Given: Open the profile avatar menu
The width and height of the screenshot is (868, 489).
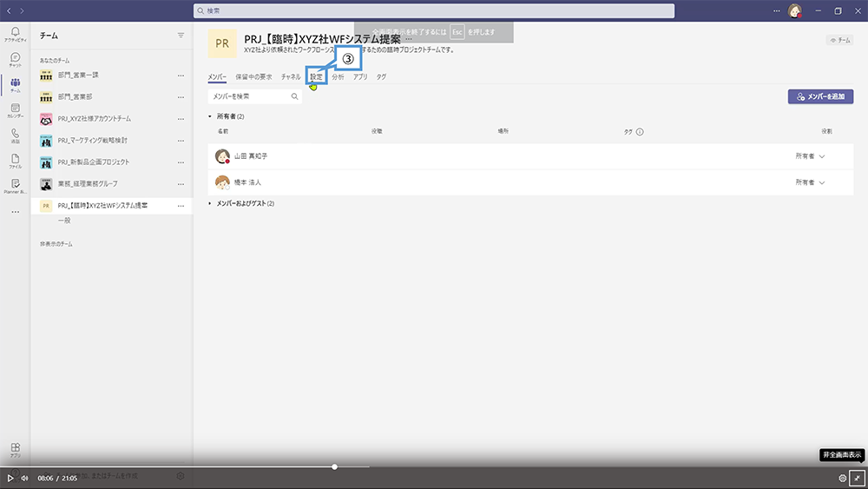Looking at the screenshot, I should 795,11.
